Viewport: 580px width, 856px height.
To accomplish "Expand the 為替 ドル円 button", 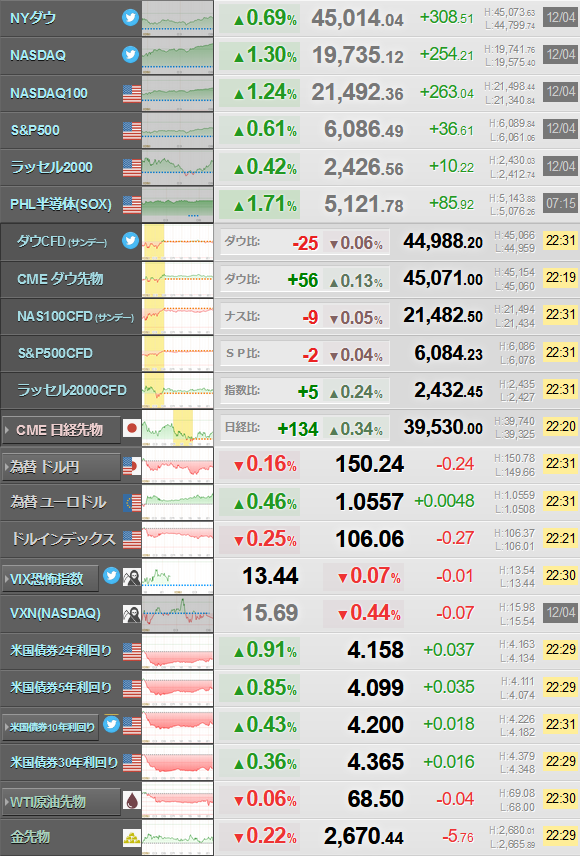I will click(x=61, y=467).
